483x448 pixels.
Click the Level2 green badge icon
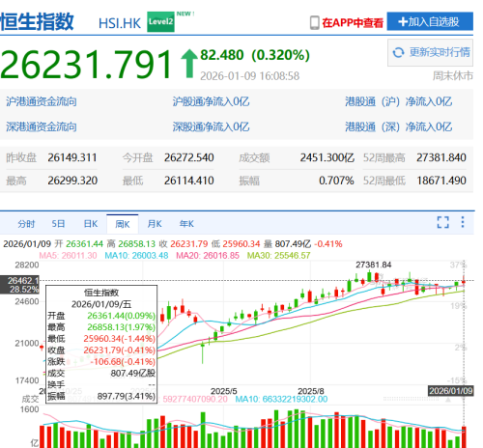[x=160, y=21]
